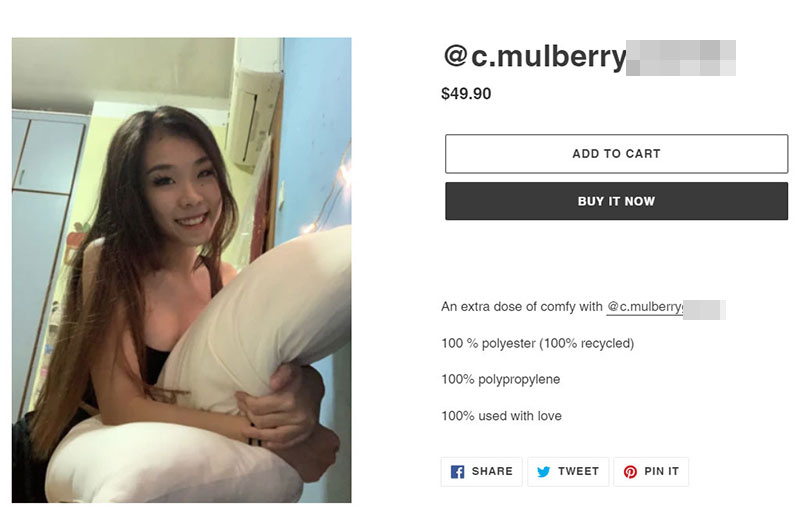This screenshot has height=514, width=800.
Task: Click the Twitter bird icon
Action: coord(543,472)
